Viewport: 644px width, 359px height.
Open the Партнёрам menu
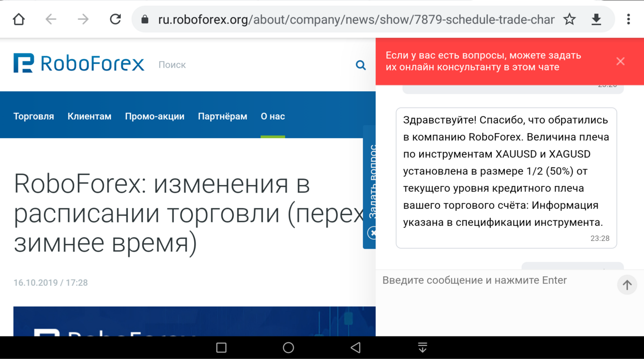pyautogui.click(x=223, y=116)
